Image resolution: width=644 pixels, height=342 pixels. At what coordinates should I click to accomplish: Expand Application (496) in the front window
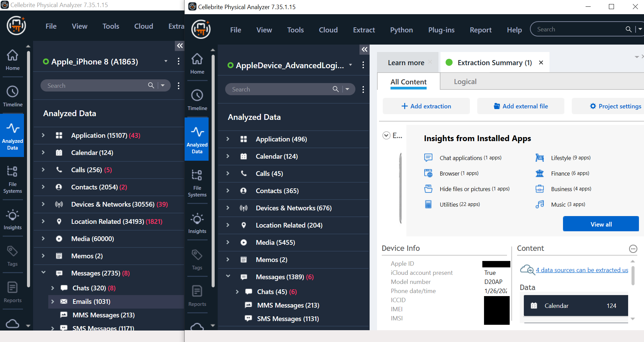228,139
